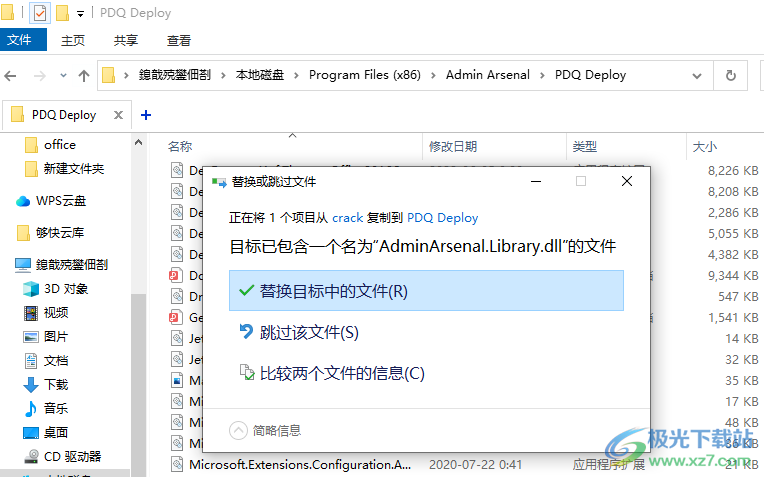764x477 pixels.
Task: Click the blue download arrow icon
Action: click(x=31, y=384)
